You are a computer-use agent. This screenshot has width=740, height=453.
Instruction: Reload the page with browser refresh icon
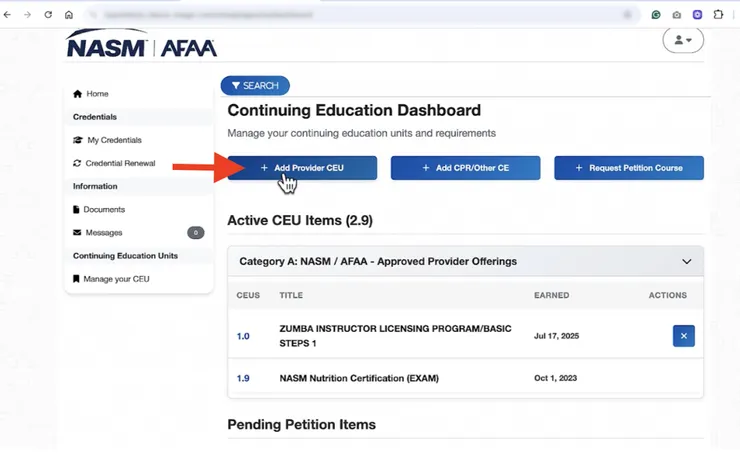[x=48, y=15]
